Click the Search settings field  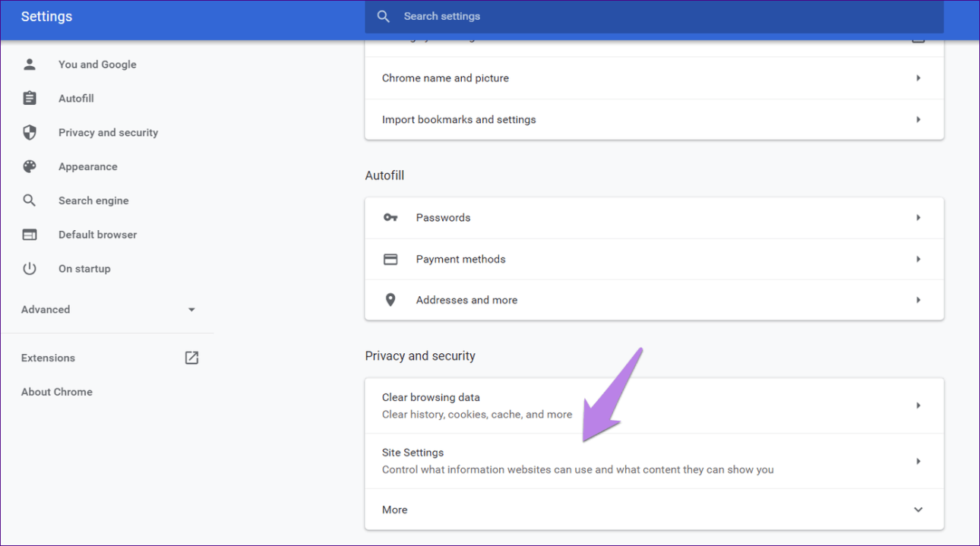[x=653, y=16]
